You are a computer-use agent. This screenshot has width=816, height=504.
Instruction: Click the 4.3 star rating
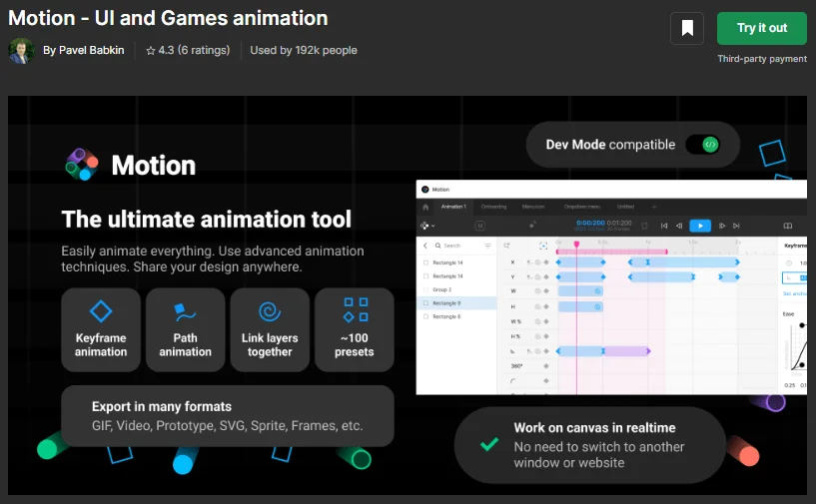click(x=188, y=51)
